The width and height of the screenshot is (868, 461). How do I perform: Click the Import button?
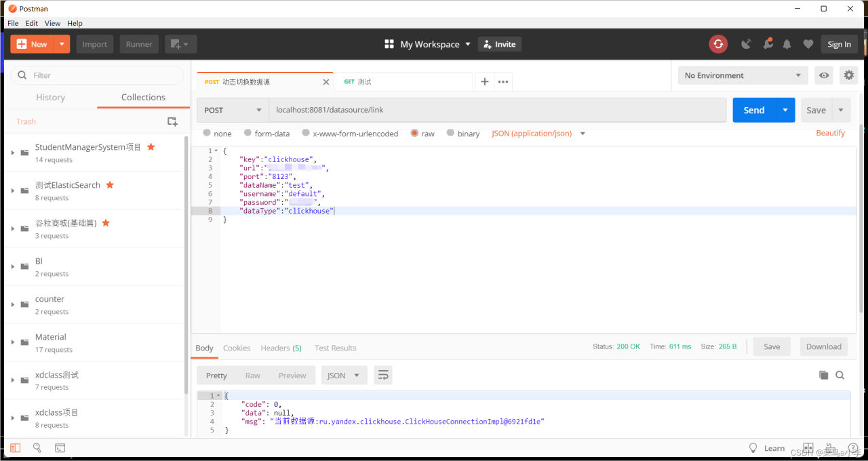(x=95, y=44)
